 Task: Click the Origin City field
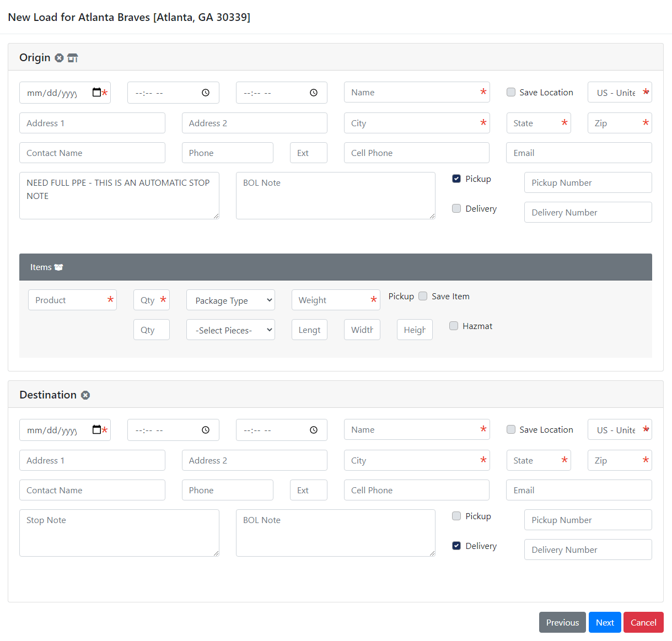[x=417, y=123]
